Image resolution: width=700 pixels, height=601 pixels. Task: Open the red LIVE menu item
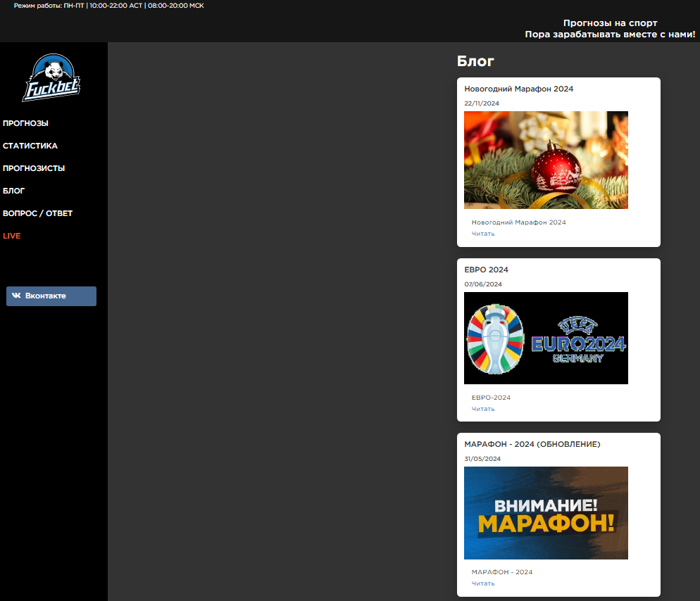(x=12, y=236)
